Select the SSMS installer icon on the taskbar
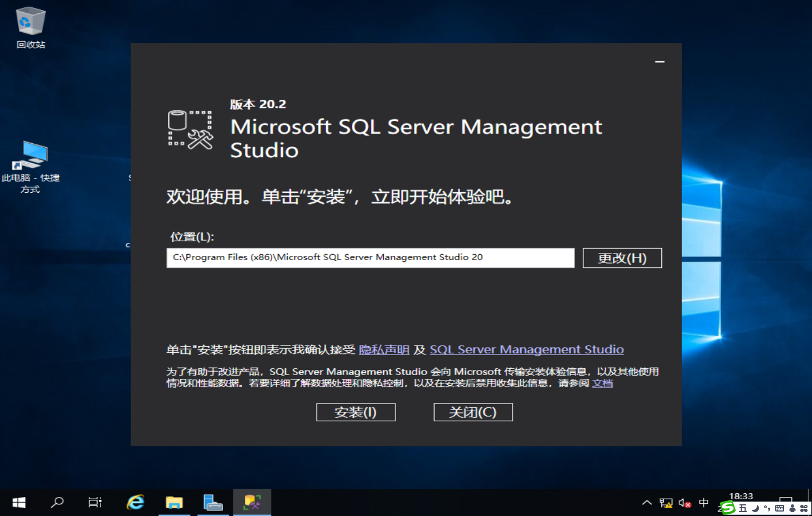812x516 pixels. coord(252,502)
